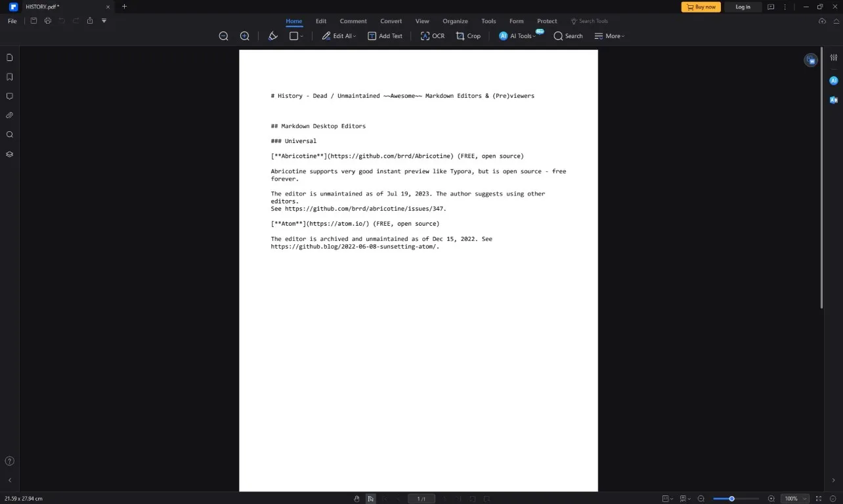Click the Search button in toolbar
This screenshot has width=843, height=504.
click(568, 36)
